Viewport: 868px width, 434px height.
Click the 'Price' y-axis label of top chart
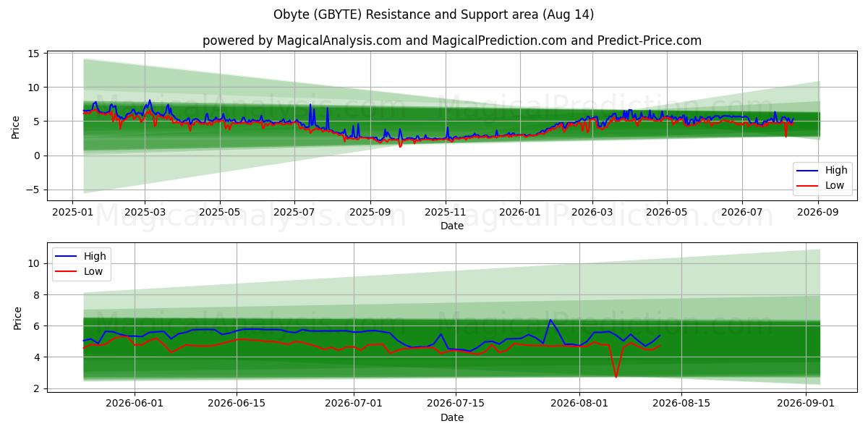pyautogui.click(x=16, y=127)
